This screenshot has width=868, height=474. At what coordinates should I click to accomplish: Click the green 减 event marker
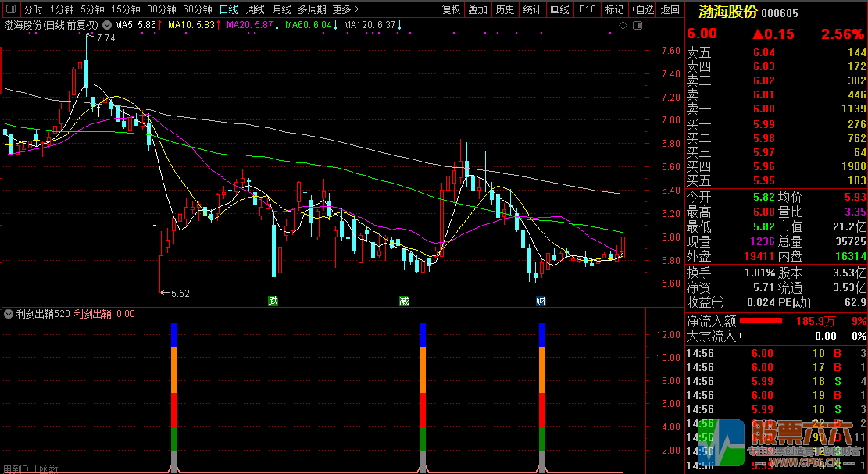404,301
